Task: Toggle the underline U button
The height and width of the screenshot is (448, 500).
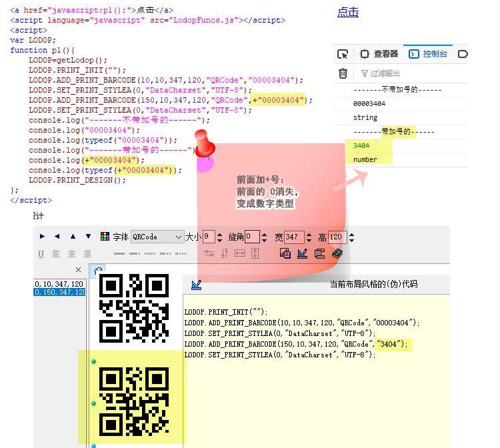Action: click(x=41, y=254)
